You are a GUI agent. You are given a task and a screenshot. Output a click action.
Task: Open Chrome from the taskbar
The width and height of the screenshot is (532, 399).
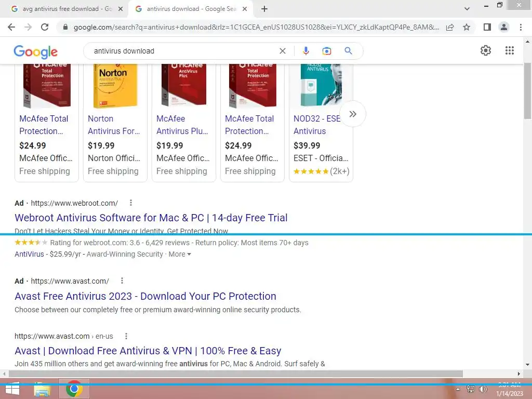(x=74, y=389)
